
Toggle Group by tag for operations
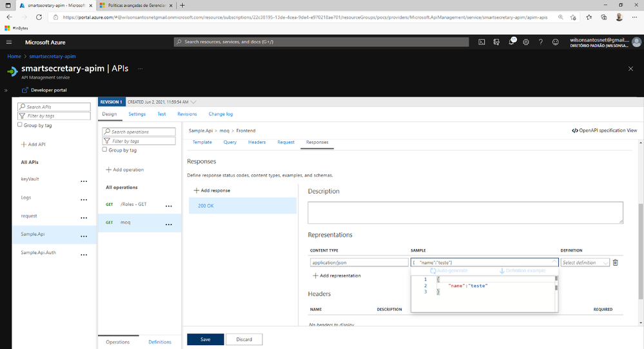pyautogui.click(x=104, y=150)
